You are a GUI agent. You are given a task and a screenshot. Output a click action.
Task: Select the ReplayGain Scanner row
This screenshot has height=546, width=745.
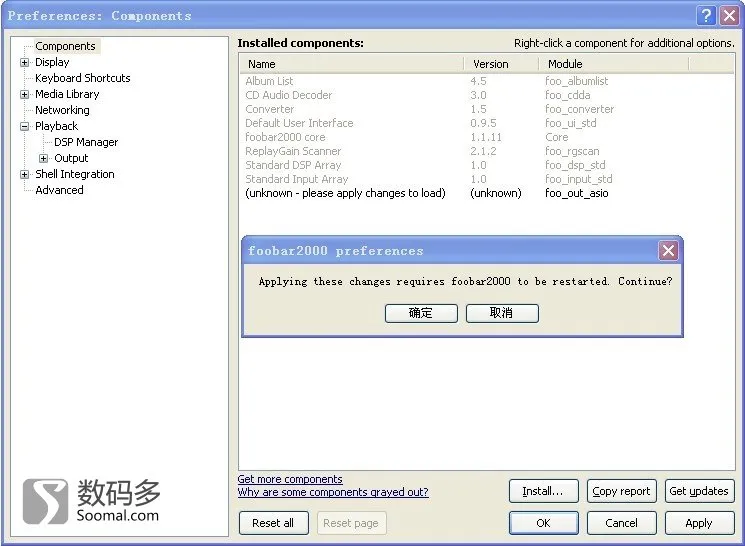pos(487,151)
